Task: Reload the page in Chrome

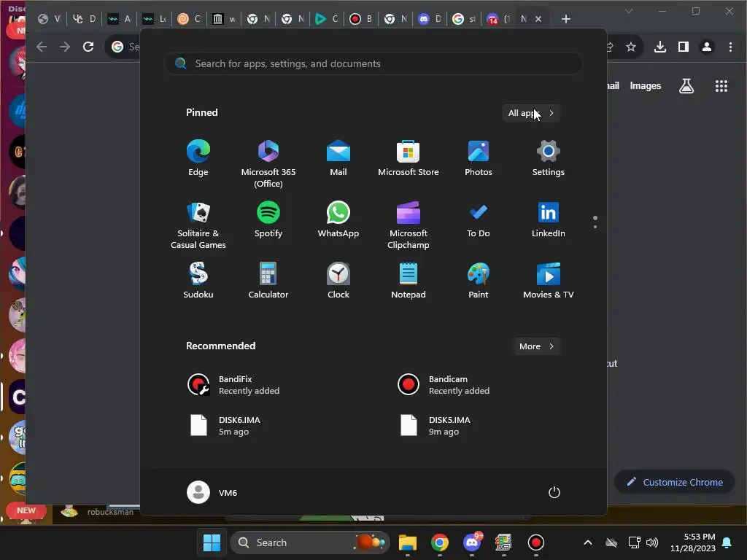Action: (88, 47)
